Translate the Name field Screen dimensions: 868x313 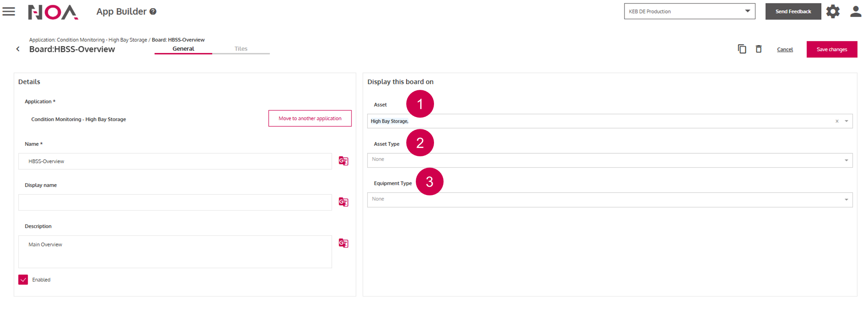[343, 161]
